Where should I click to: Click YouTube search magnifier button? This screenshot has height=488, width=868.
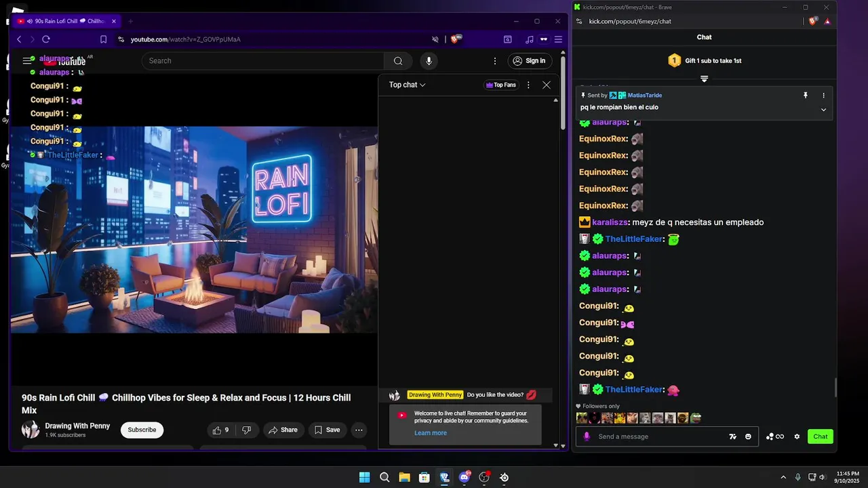point(398,61)
